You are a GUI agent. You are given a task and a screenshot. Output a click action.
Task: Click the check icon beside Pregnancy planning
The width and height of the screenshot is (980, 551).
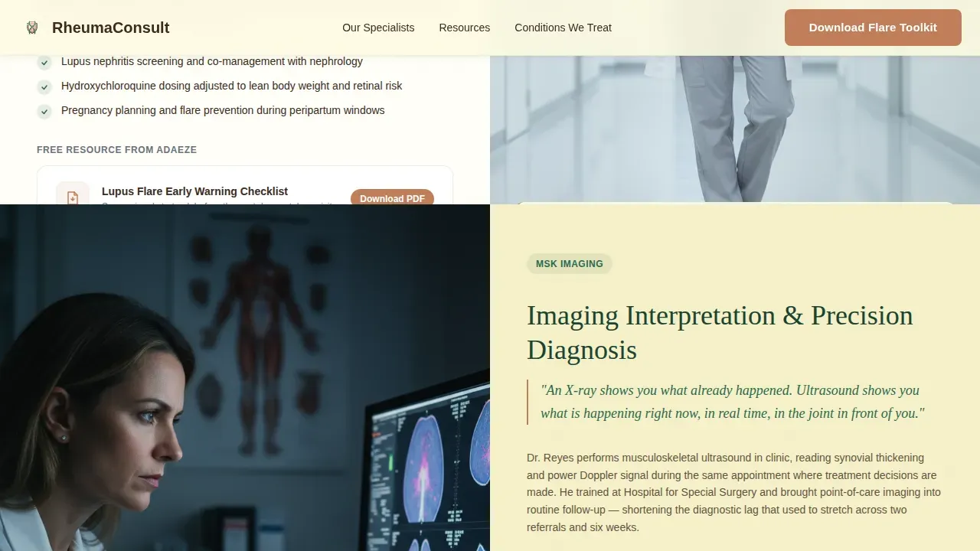tap(45, 111)
